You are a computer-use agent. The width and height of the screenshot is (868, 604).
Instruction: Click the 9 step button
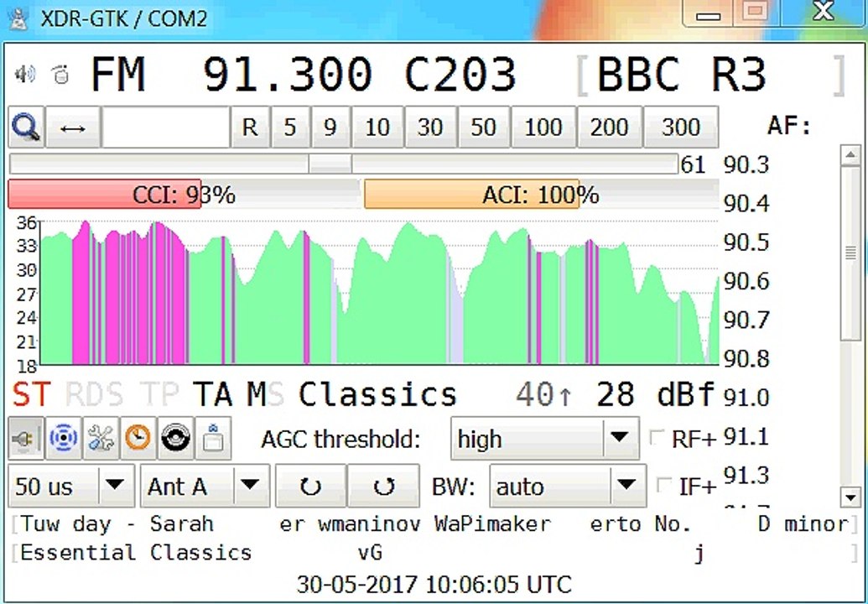(x=330, y=128)
